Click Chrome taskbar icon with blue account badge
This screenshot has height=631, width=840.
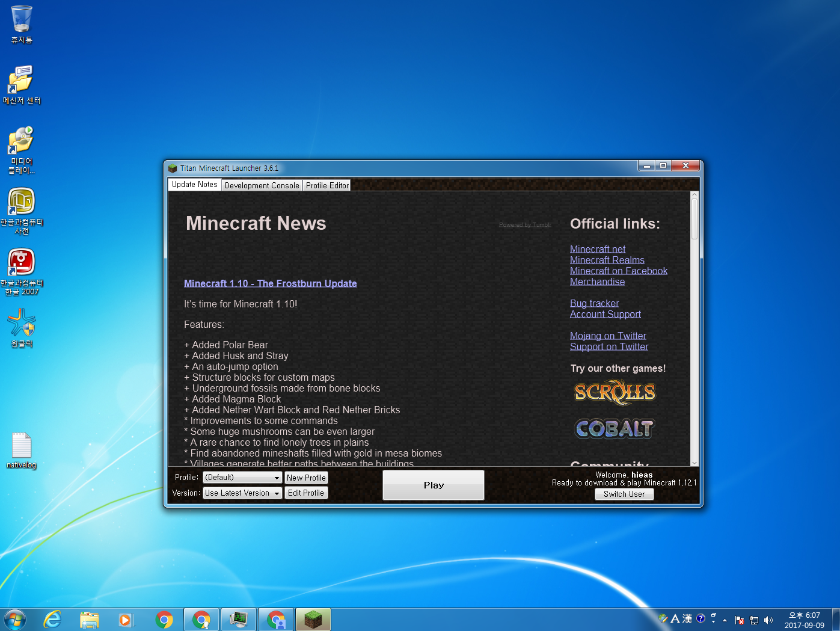[x=276, y=620]
